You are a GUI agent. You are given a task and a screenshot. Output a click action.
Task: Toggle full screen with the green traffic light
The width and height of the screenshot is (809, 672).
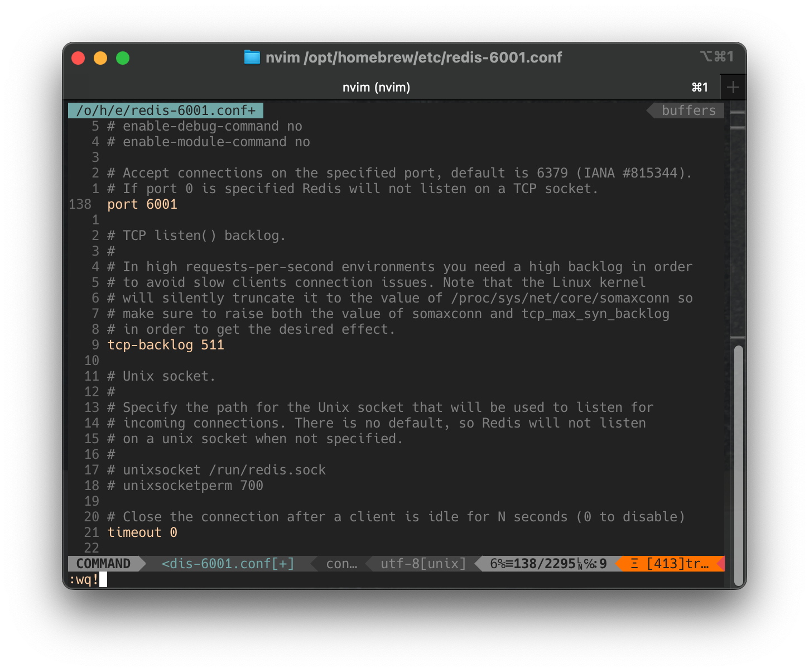tap(123, 57)
